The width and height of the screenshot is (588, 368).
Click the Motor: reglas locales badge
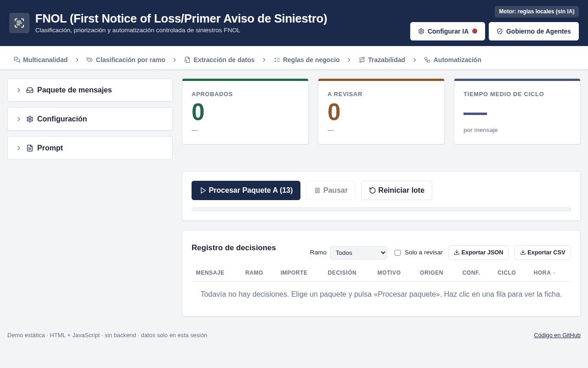pos(537,11)
